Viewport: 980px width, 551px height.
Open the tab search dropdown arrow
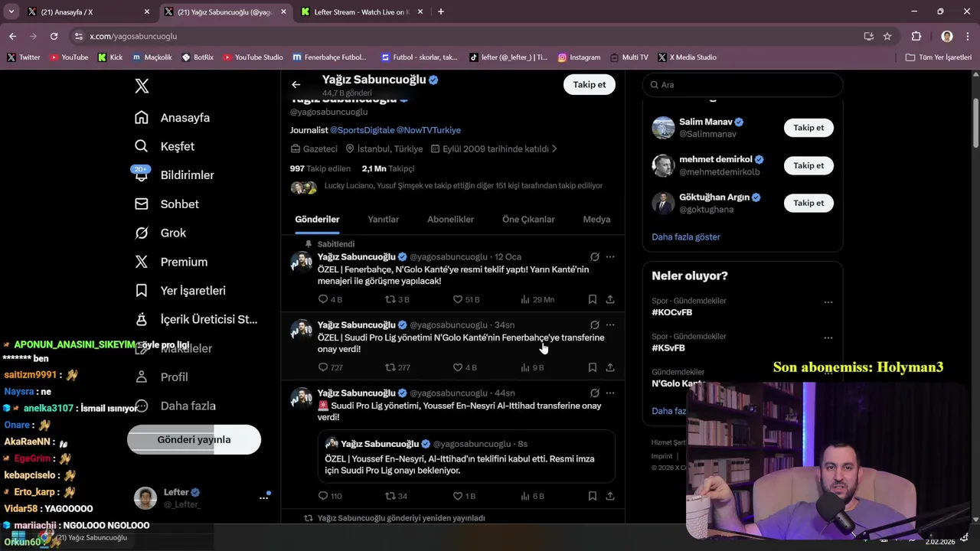[x=11, y=11]
